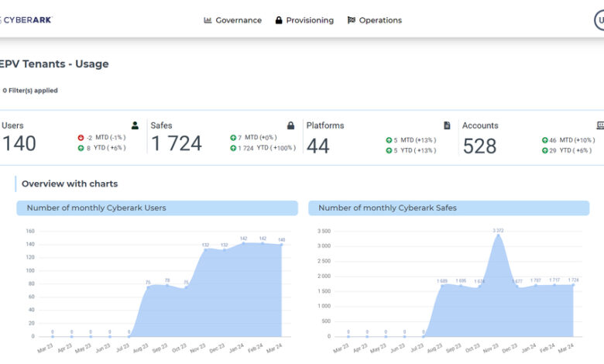The image size is (604, 364).
Task: Click the person icon on Users card
Action: tap(135, 125)
